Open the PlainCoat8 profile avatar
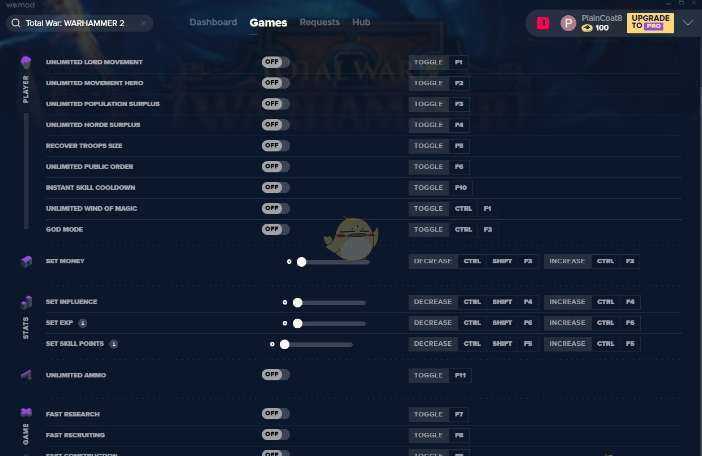 [x=568, y=23]
